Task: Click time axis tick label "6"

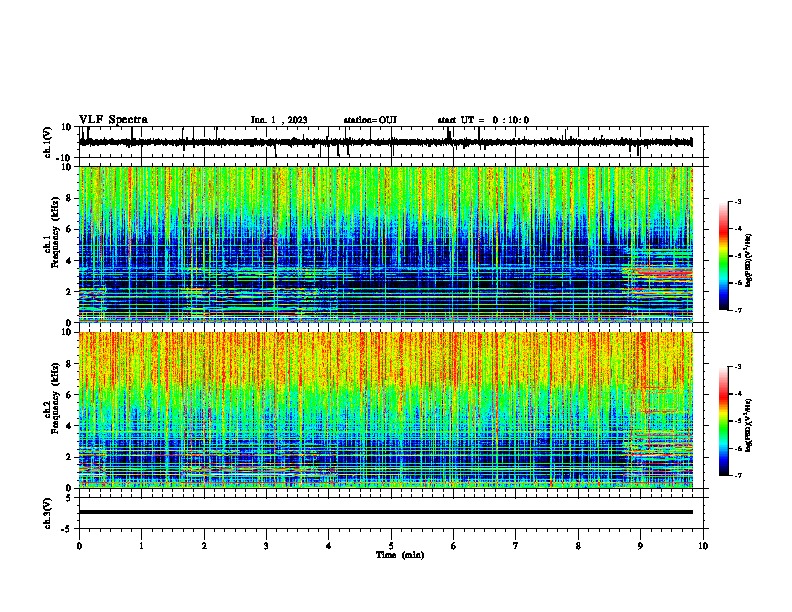Action: pos(454,546)
